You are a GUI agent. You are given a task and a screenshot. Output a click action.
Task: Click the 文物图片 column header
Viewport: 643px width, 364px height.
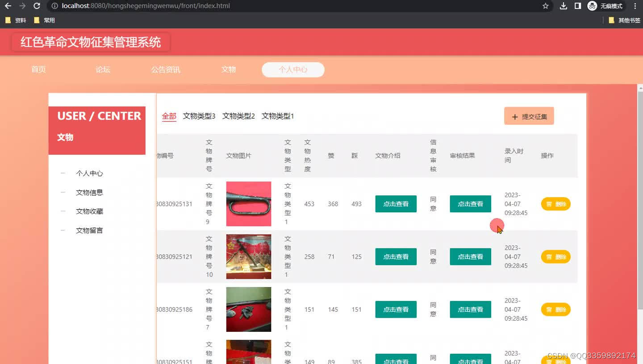point(239,156)
